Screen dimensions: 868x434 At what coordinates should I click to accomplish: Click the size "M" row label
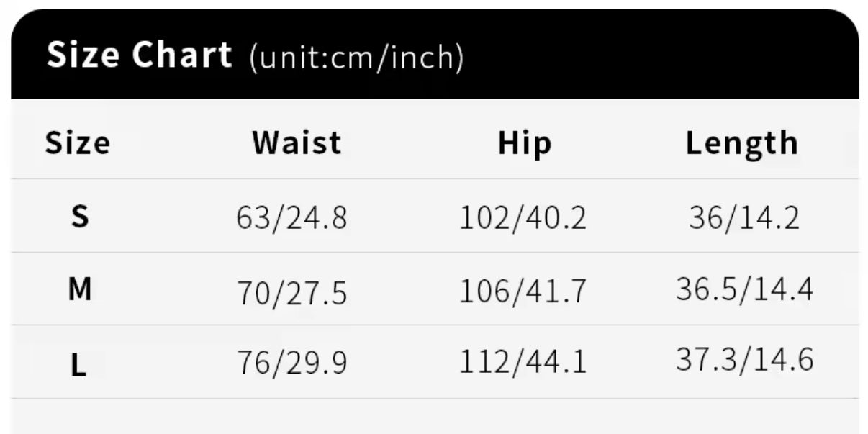79,289
